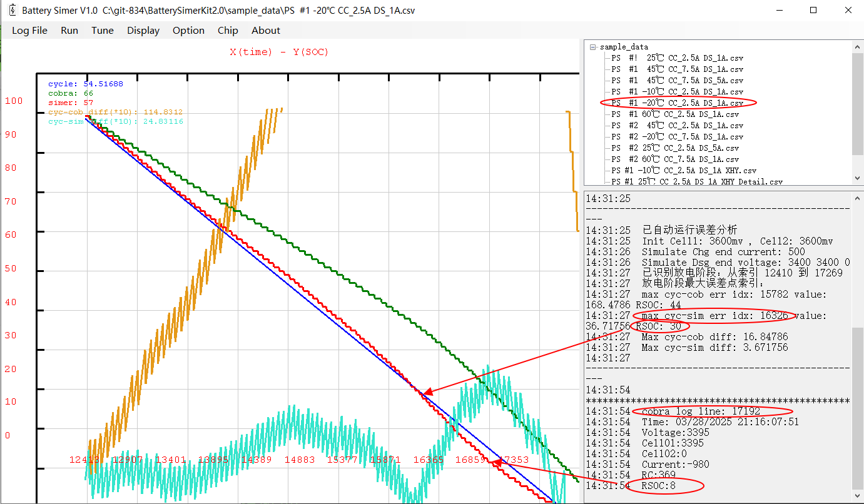This screenshot has height=504, width=864.
Task: Select file PS #1 60℃ CC_2.5A DS_1A.csv
Action: (x=674, y=114)
